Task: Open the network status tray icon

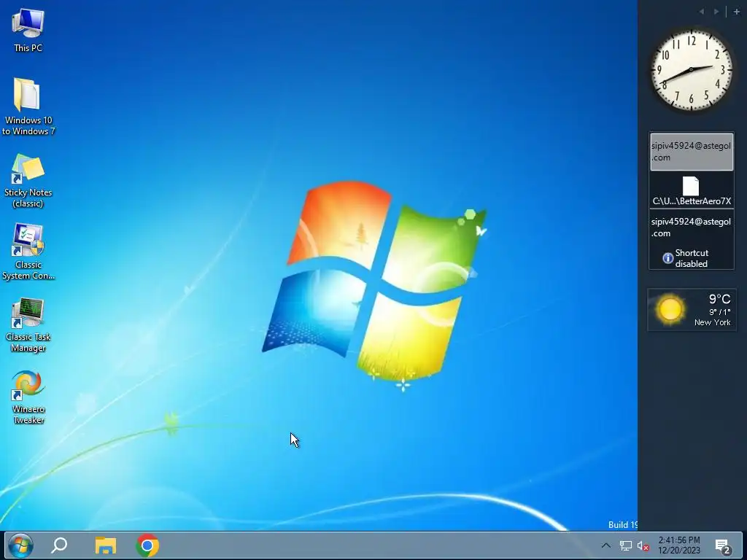Action: coord(625,545)
